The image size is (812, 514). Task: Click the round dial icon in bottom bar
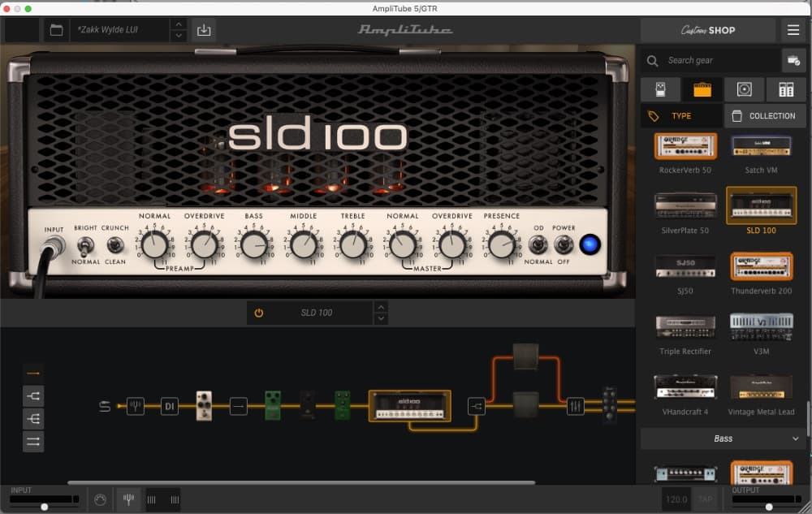click(100, 499)
